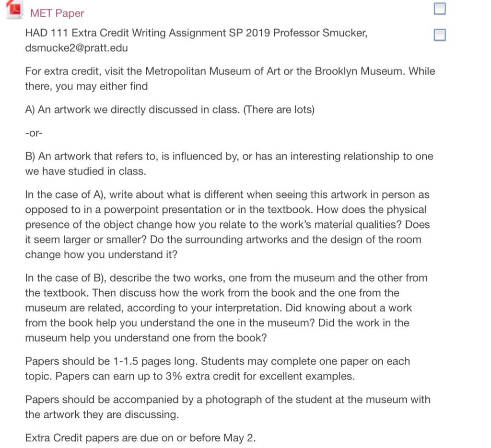Click the 'In the case of A)' paragraph

pyautogui.click(x=228, y=224)
